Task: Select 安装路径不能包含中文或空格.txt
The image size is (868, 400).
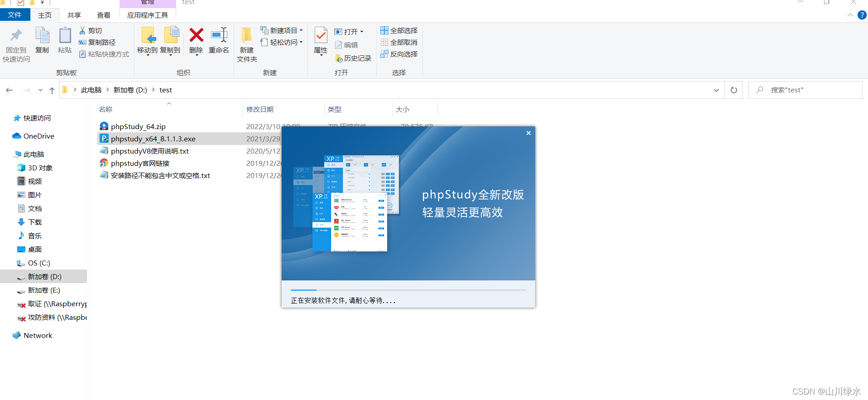Action: (160, 175)
